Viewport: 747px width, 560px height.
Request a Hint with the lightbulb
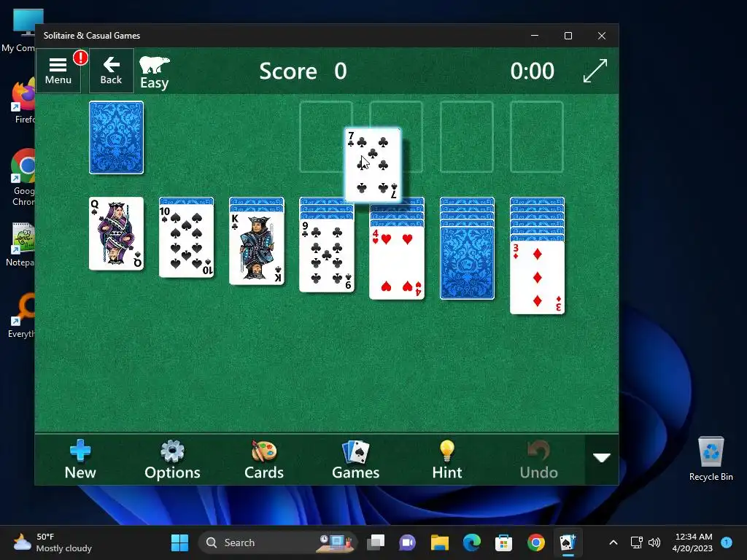447,459
